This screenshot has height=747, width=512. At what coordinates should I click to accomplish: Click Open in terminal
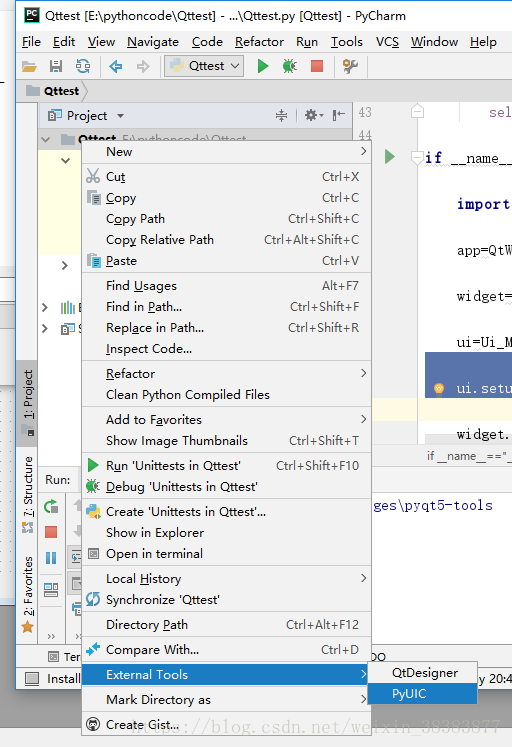[x=226, y=554]
